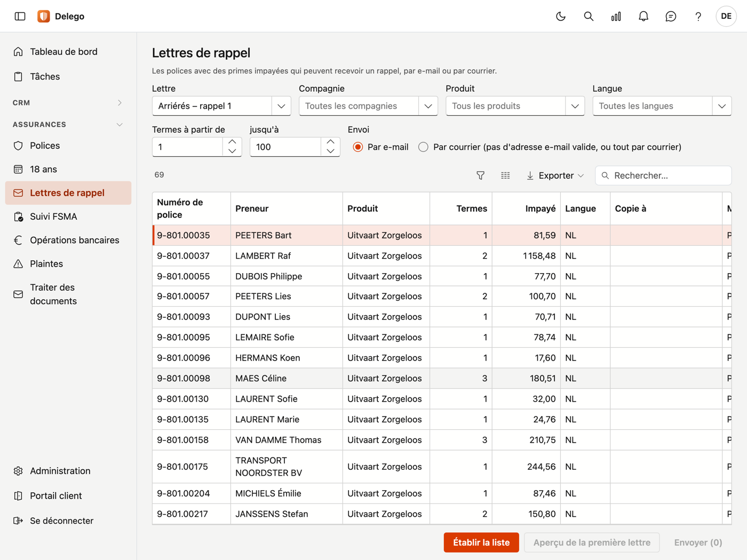Click table filter funnel icon
This screenshot has height=560, width=747.
(480, 175)
